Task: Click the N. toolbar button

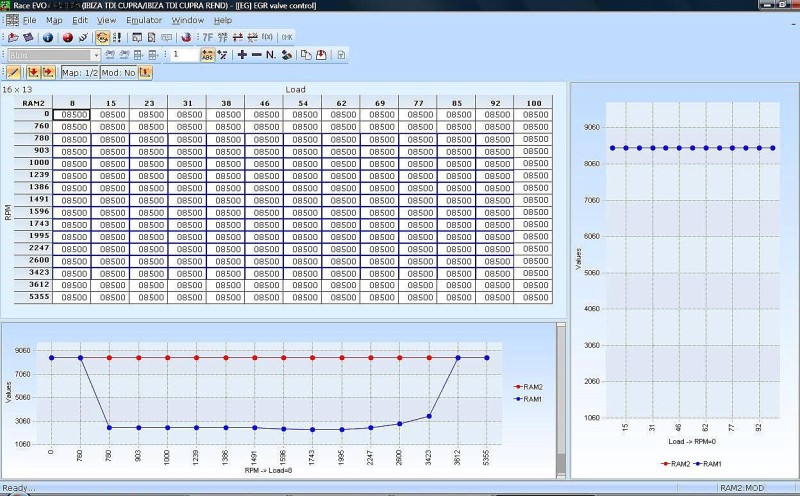Action: [x=271, y=55]
